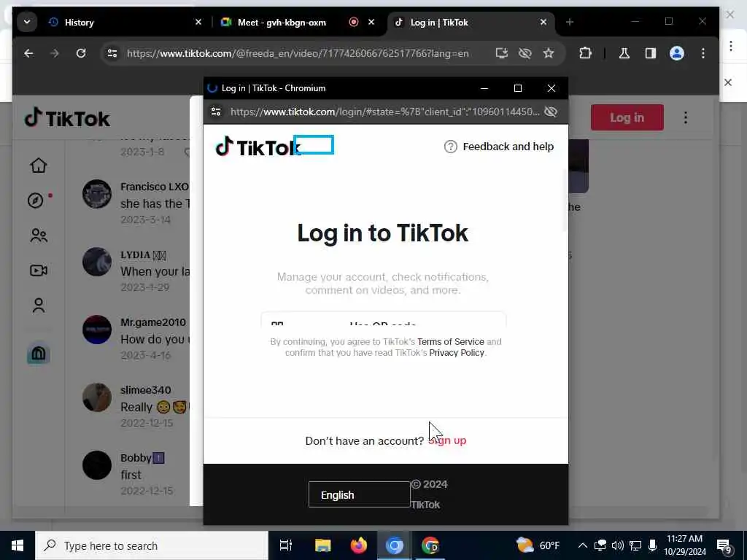Click Francisco LXO commenter avatar
The image size is (747, 560).
[x=97, y=194]
